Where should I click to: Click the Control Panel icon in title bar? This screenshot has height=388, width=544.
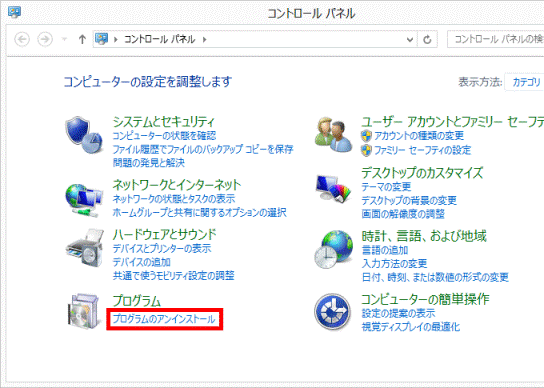(15, 12)
